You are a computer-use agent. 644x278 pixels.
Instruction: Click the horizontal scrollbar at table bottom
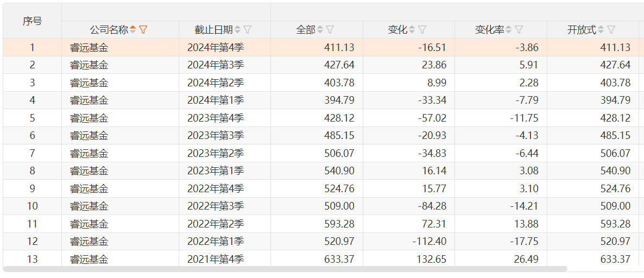click(x=285, y=269)
